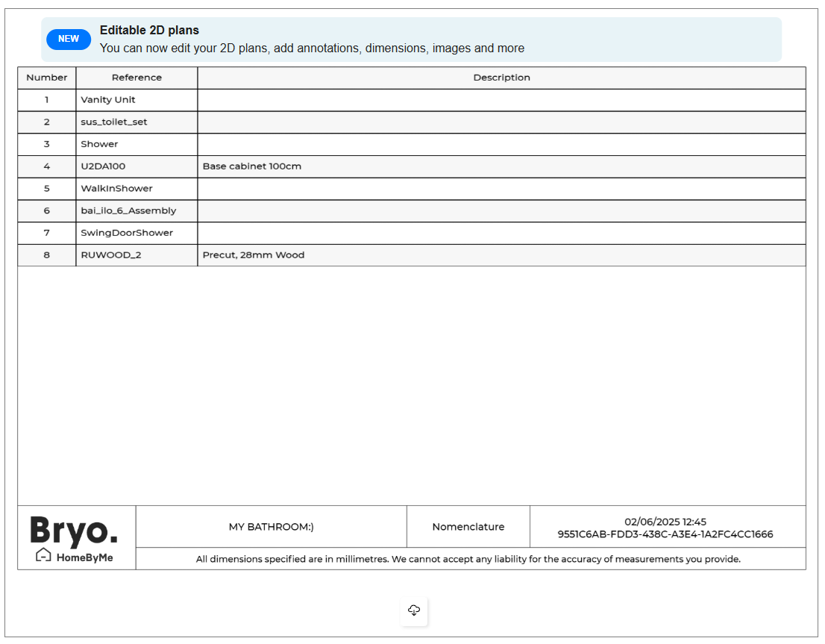Click the U2DA100 reference cell
The image size is (825, 644).
click(x=98, y=166)
